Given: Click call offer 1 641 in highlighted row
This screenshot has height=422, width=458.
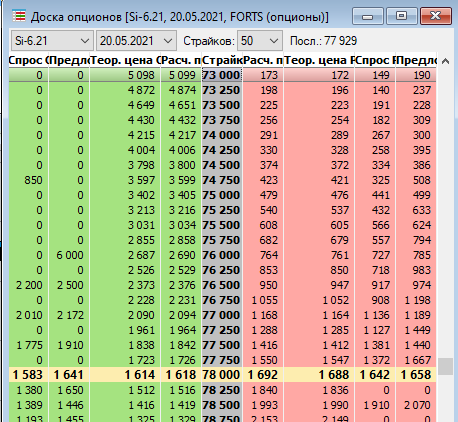Looking at the screenshot, I should tap(69, 375).
